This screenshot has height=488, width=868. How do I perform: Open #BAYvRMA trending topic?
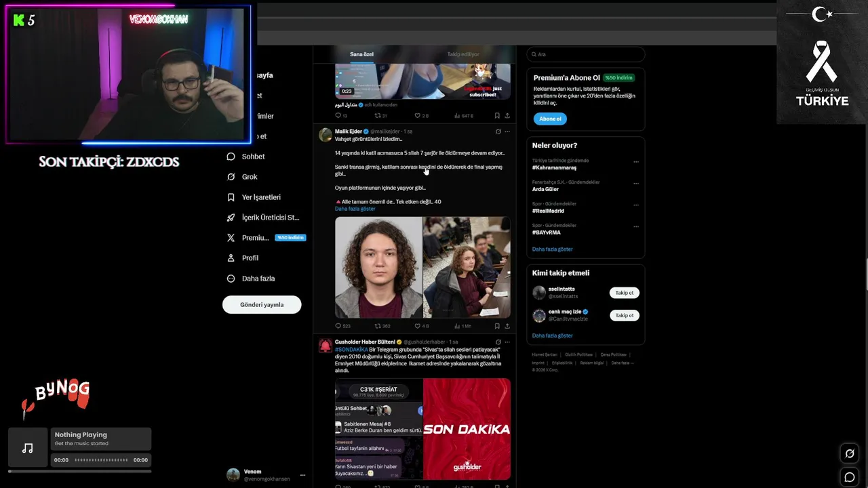[546, 232]
